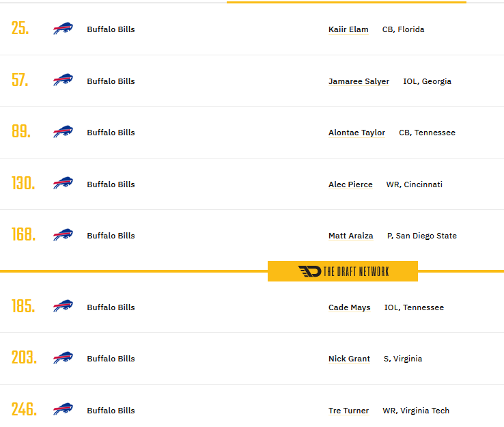Open the Nick Grant player link
This screenshot has width=504, height=427.
349,359
